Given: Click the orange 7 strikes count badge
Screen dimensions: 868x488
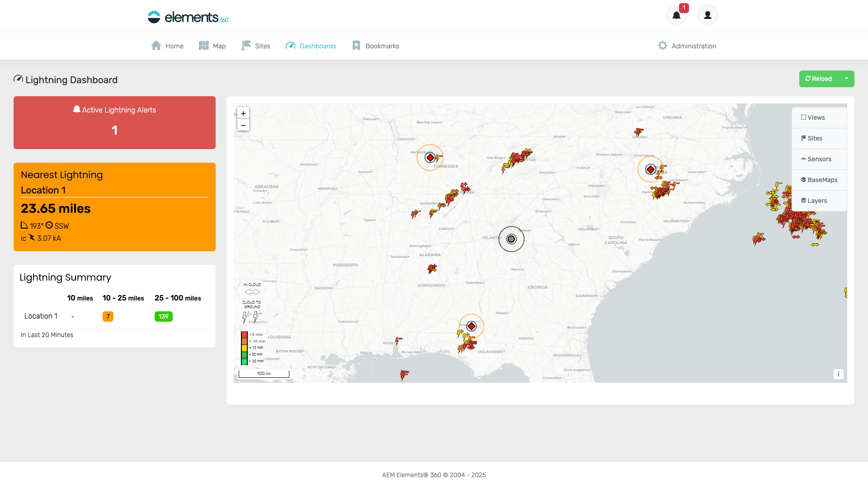Looking at the screenshot, I should point(108,316).
